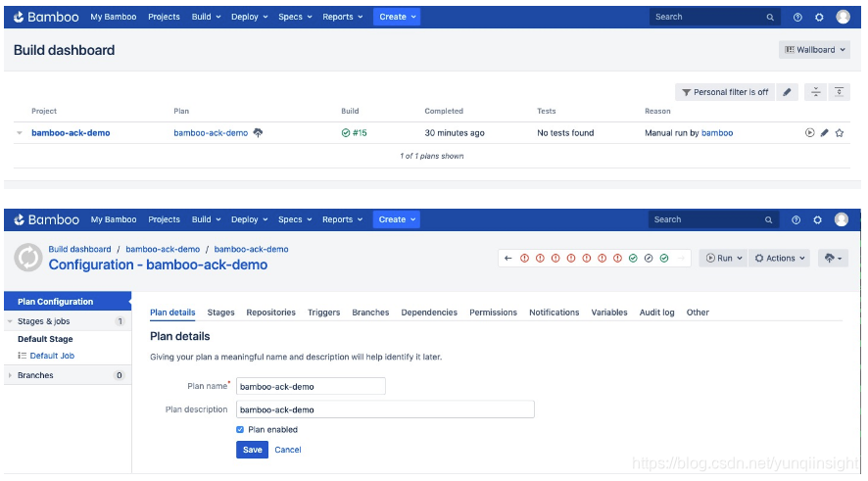Click the Bamboo logo on the Configuration page
868x481 pixels.
(x=46, y=219)
